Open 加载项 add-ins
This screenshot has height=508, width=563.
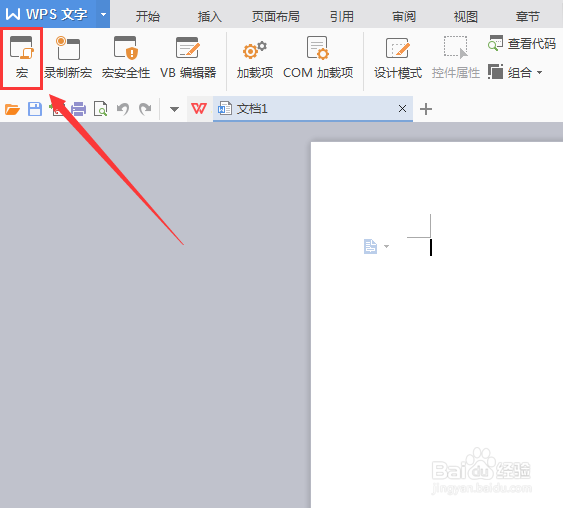255,58
